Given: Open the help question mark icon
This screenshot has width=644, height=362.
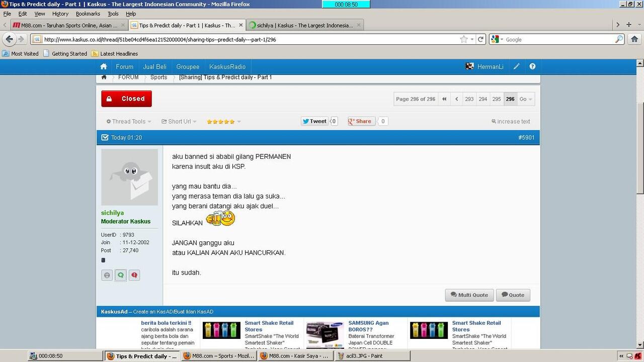Looking at the screenshot, I should pos(532,66).
